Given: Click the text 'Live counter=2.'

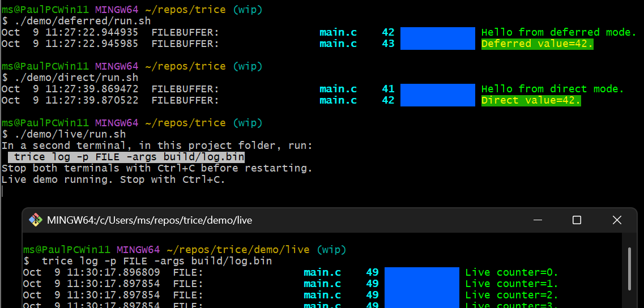Looking at the screenshot, I should (512, 295).
